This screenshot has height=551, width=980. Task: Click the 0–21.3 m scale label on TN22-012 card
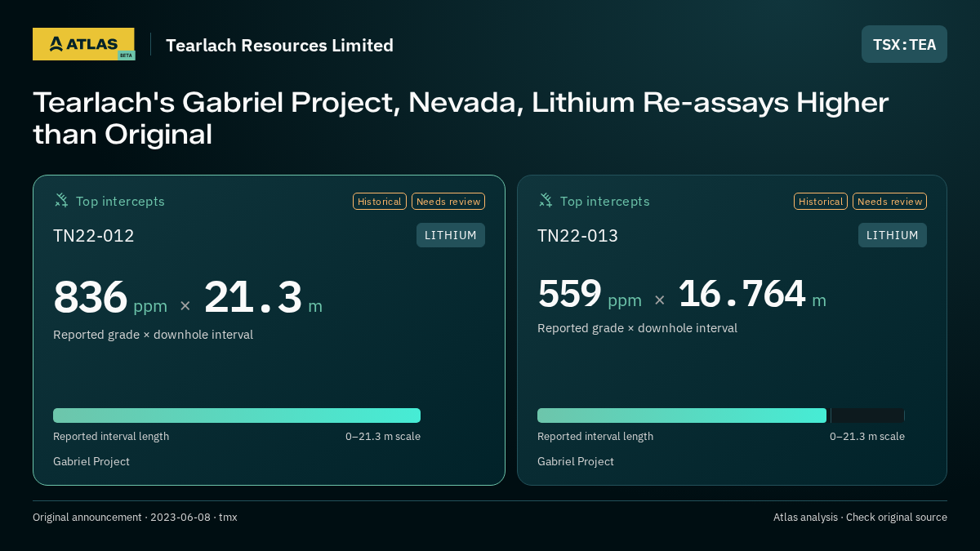(383, 437)
